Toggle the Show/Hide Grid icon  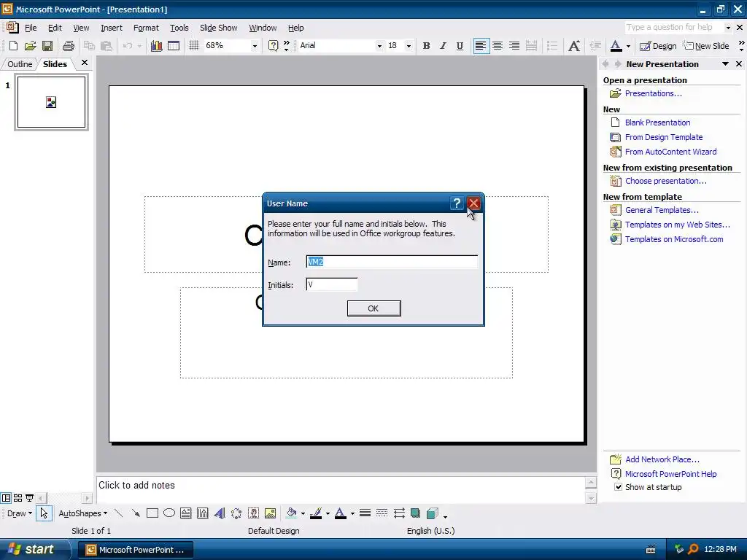click(x=194, y=46)
